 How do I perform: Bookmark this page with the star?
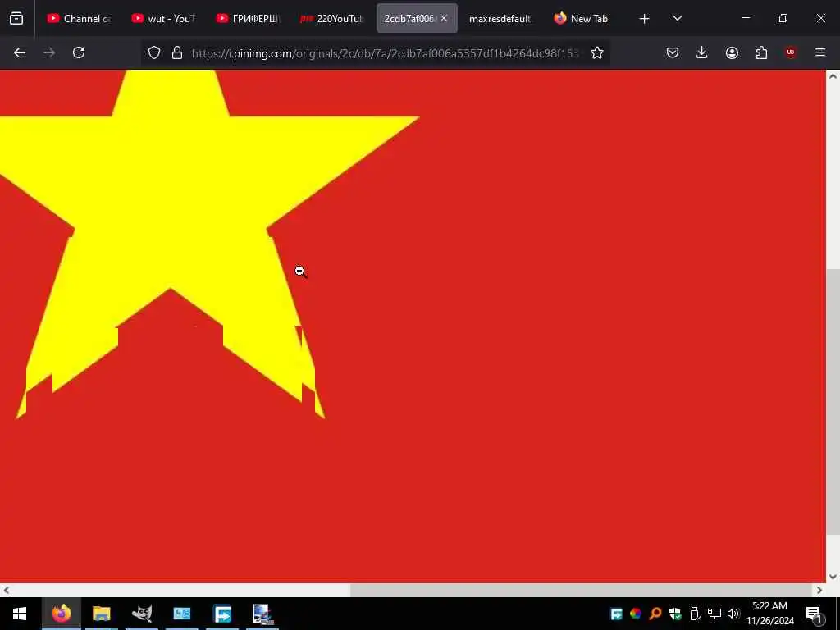(x=597, y=52)
